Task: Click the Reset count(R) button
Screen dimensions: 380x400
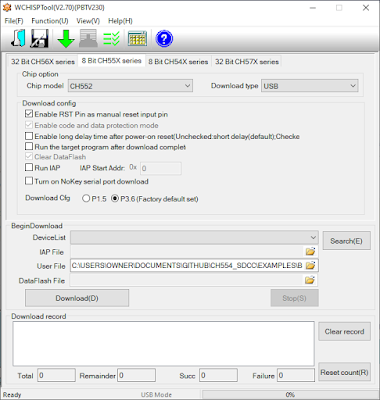Action: (x=344, y=372)
